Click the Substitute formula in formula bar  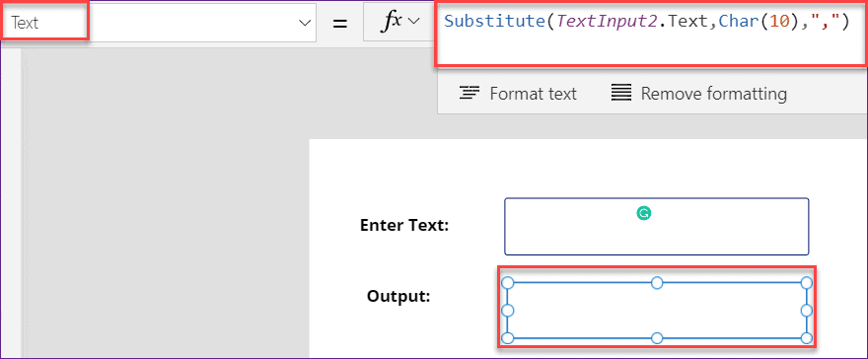646,21
